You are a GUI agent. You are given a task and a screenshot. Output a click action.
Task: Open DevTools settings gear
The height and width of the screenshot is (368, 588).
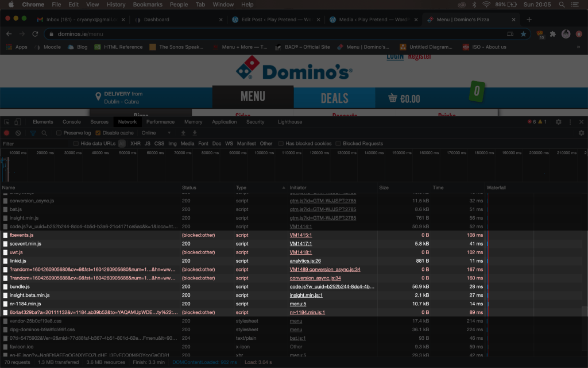(558, 122)
